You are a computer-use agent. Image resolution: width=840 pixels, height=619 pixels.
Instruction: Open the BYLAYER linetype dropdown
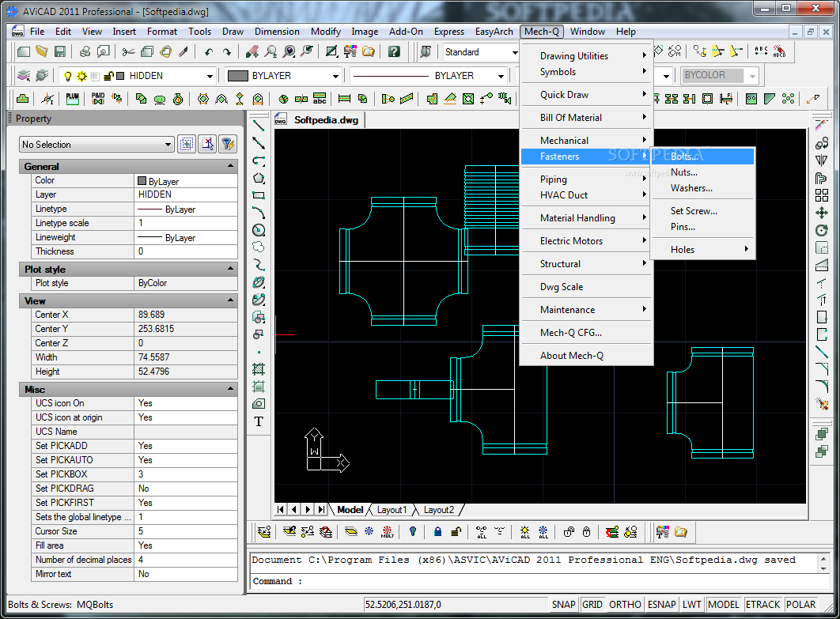pos(501,76)
